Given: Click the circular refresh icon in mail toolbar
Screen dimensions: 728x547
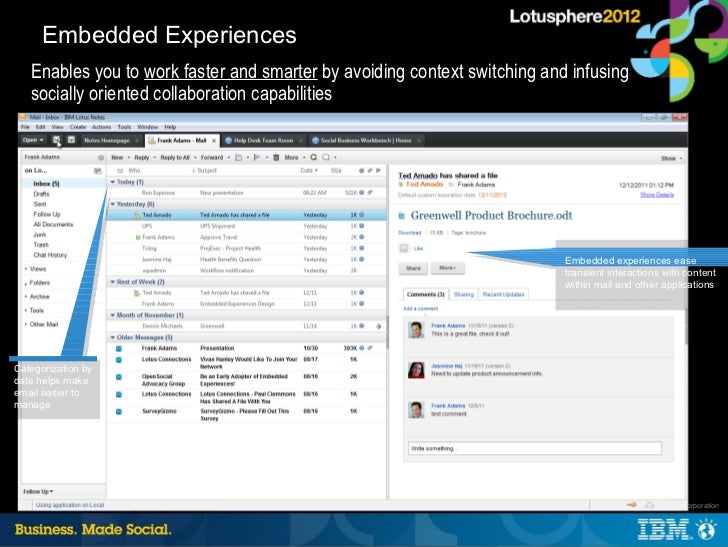Looking at the screenshot, I should (x=313, y=157).
